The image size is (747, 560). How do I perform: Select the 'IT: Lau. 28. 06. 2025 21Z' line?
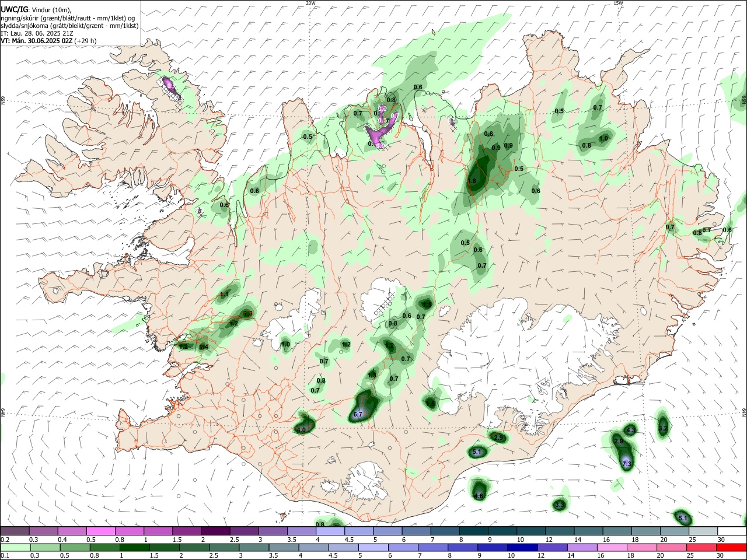click(37, 33)
